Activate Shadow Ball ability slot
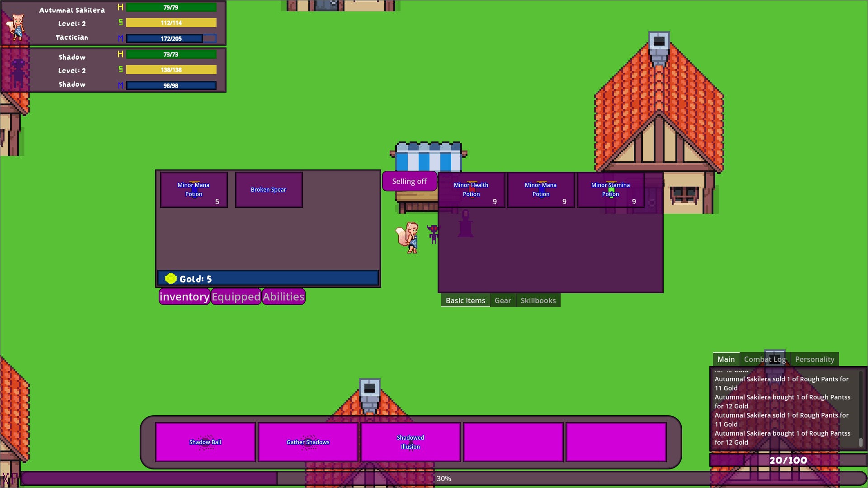 click(x=205, y=442)
